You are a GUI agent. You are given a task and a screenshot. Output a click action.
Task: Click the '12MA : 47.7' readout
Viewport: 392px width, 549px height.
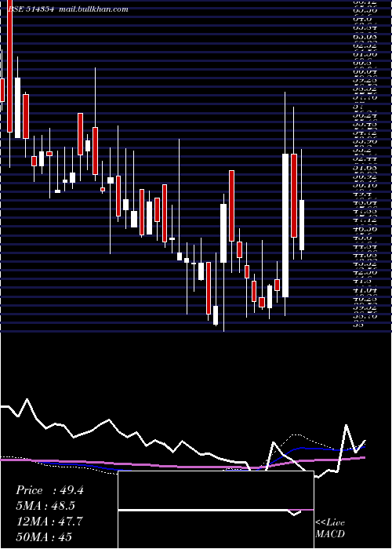(49, 522)
